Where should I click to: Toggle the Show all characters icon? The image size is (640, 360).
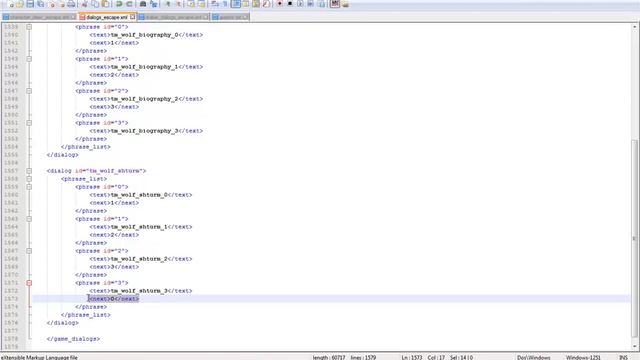[x=225, y=4]
